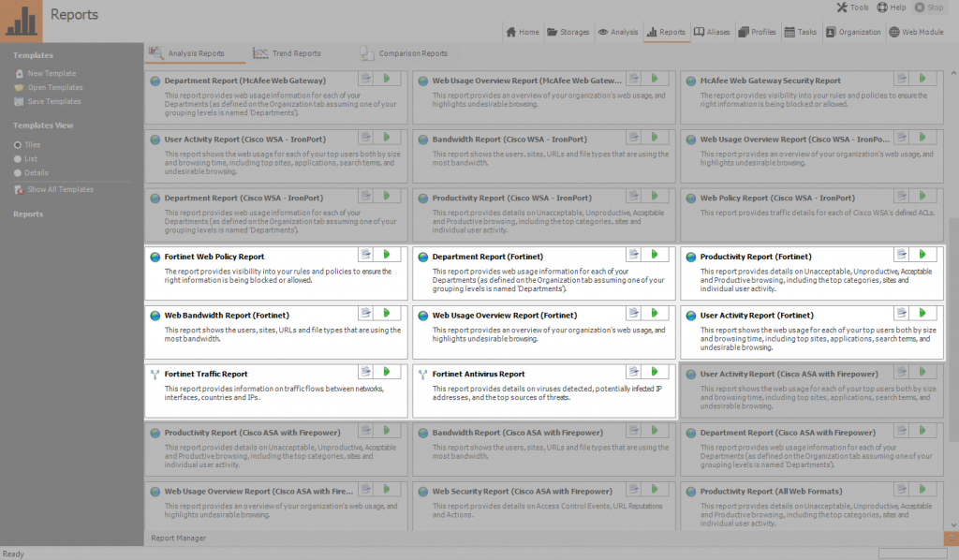
Task: Edit User Activity Report (Cisco WSA - IronPort) template
Action: point(366,137)
